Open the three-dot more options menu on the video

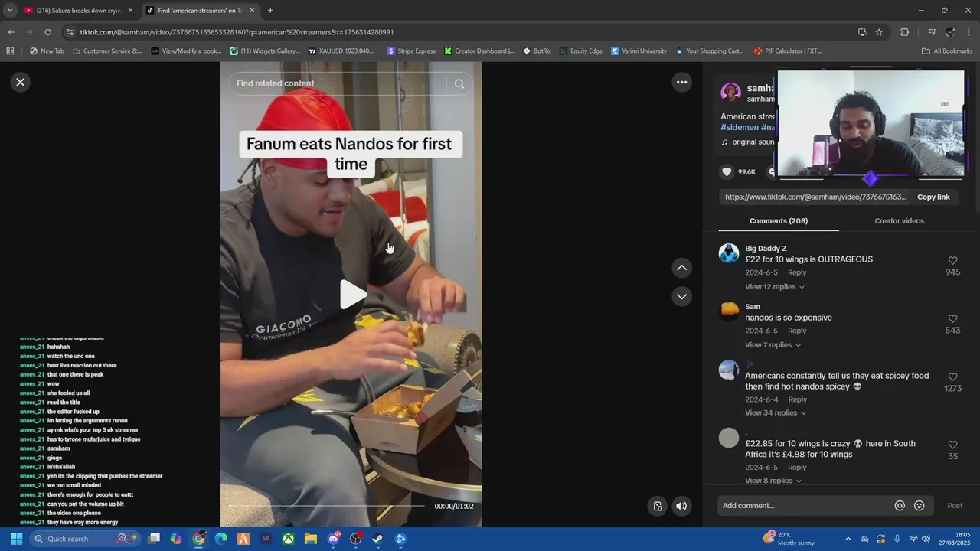(681, 83)
